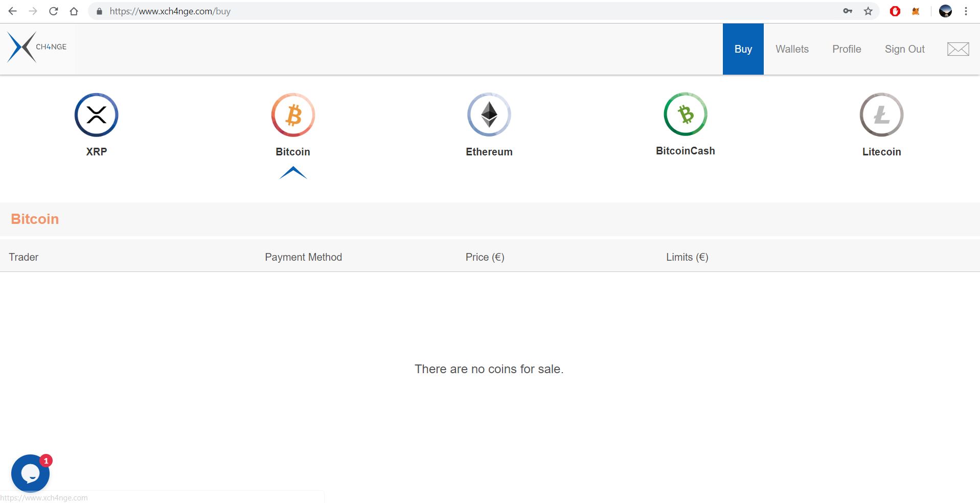Choose the Bitcoin coin icon
Image resolution: width=980 pixels, height=503 pixels.
[x=293, y=115]
